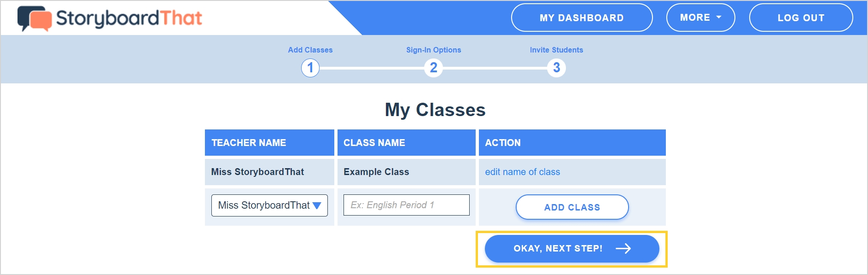Go to the Invite Students step label
This screenshot has width=868, height=275.
click(x=556, y=50)
